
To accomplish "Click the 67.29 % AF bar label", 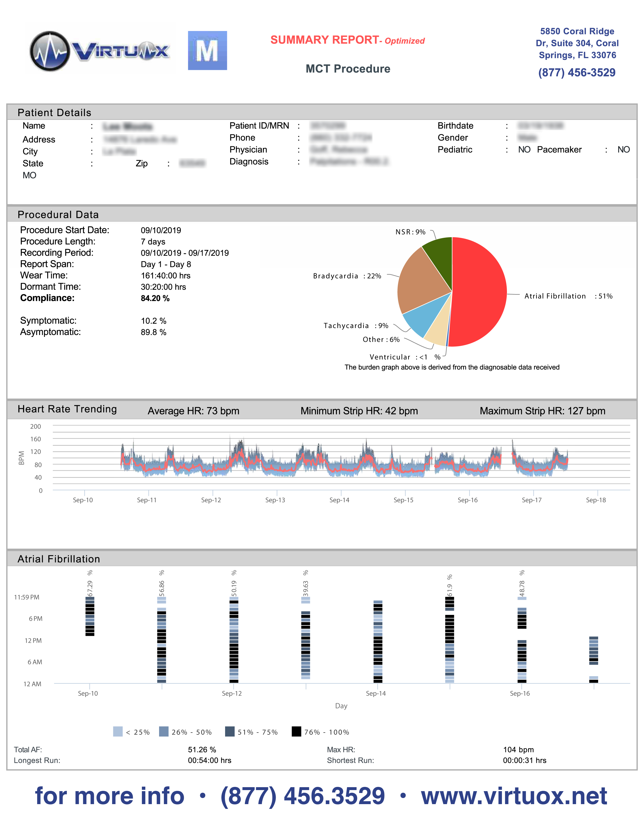I will pos(90,583).
